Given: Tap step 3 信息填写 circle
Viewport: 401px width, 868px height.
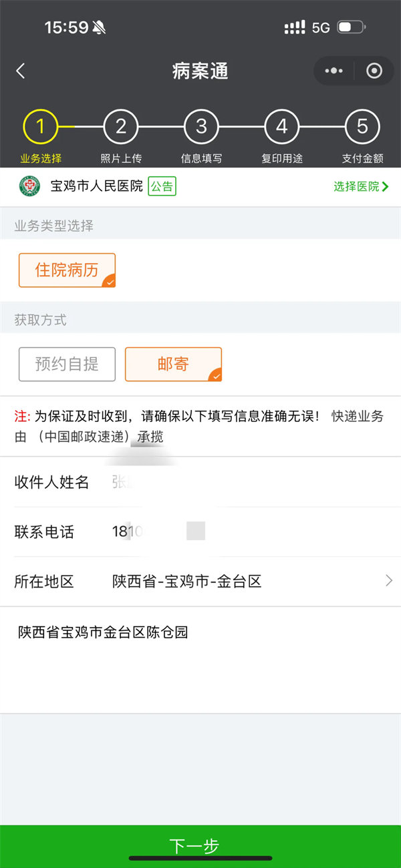Looking at the screenshot, I should pyautogui.click(x=201, y=126).
